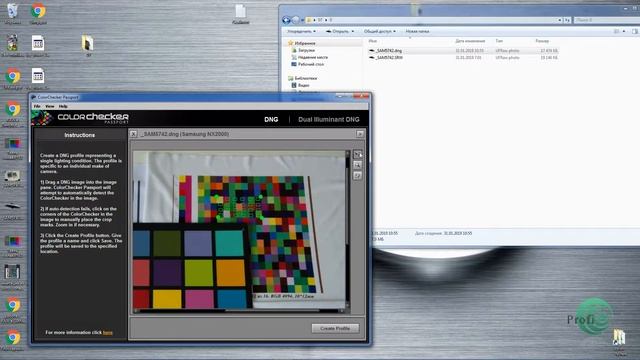Image resolution: width=640 pixels, height=360 pixels.
Task: Select the folder icon at desktop bottom right
Action: click(619, 341)
